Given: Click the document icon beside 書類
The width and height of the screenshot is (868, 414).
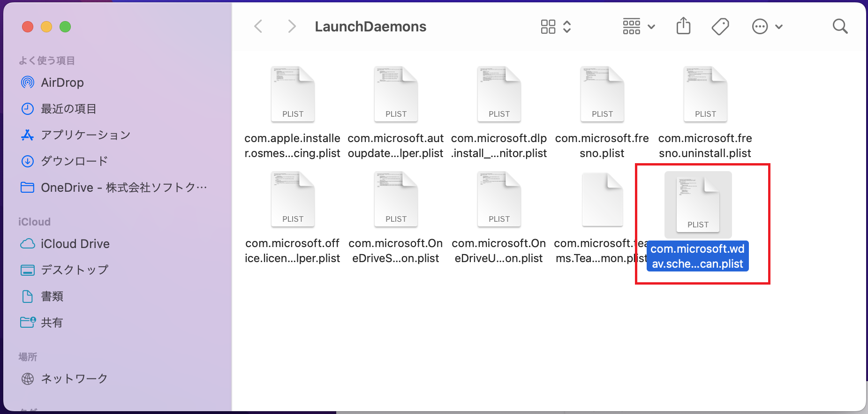Looking at the screenshot, I should [28, 296].
